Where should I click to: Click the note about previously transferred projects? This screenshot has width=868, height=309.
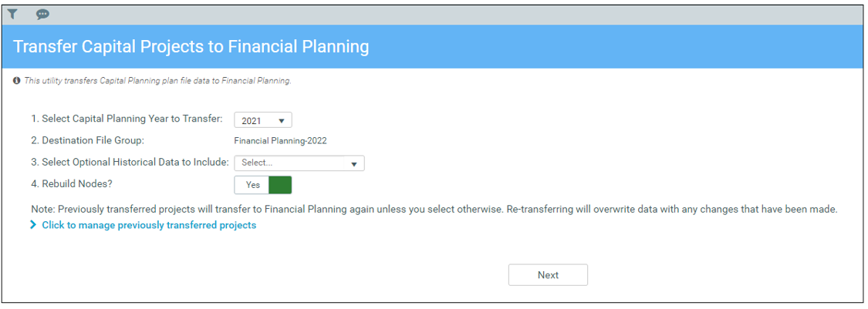(x=434, y=210)
